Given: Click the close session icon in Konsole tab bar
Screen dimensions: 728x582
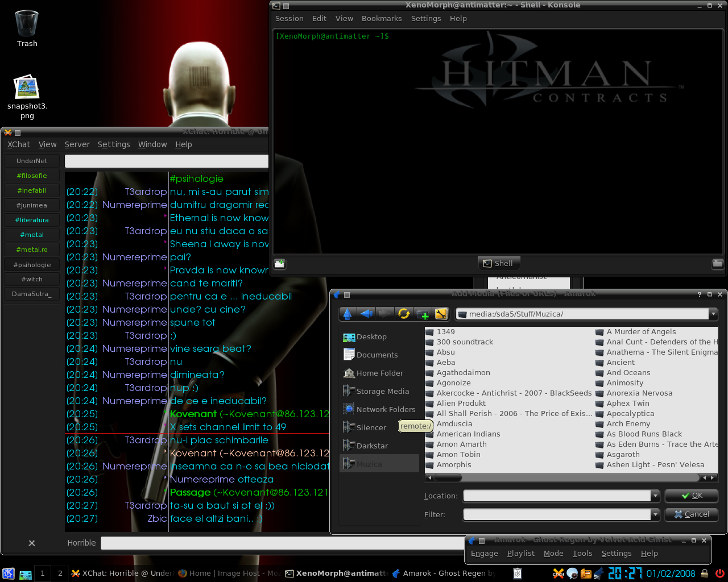Looking at the screenshot, I should click(718, 263).
